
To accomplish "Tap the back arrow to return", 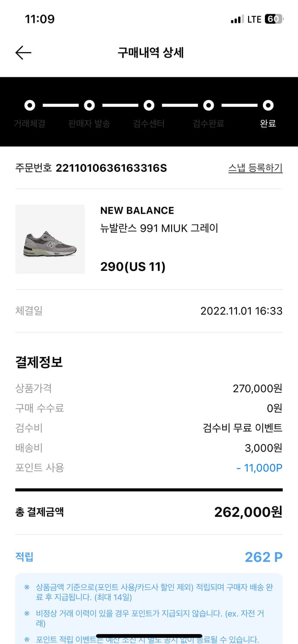I will pos(23,52).
